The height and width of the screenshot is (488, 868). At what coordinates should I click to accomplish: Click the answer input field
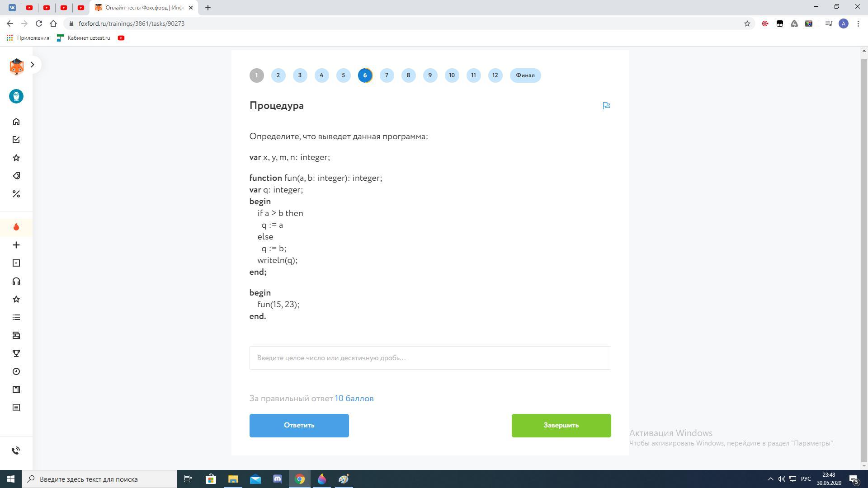430,358
